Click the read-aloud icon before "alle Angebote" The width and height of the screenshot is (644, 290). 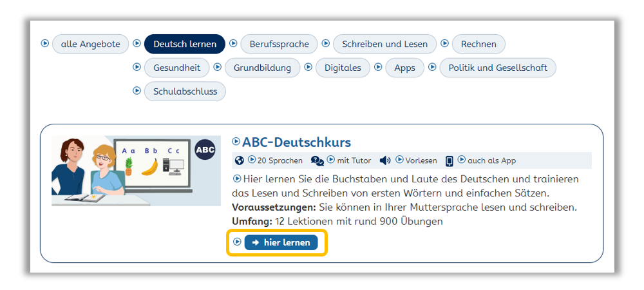tap(45, 44)
